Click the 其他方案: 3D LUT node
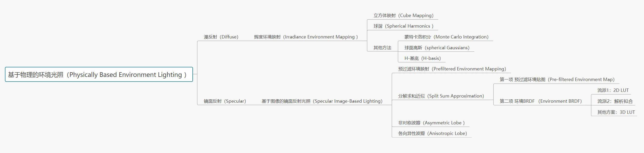644x153 pixels. point(616,112)
